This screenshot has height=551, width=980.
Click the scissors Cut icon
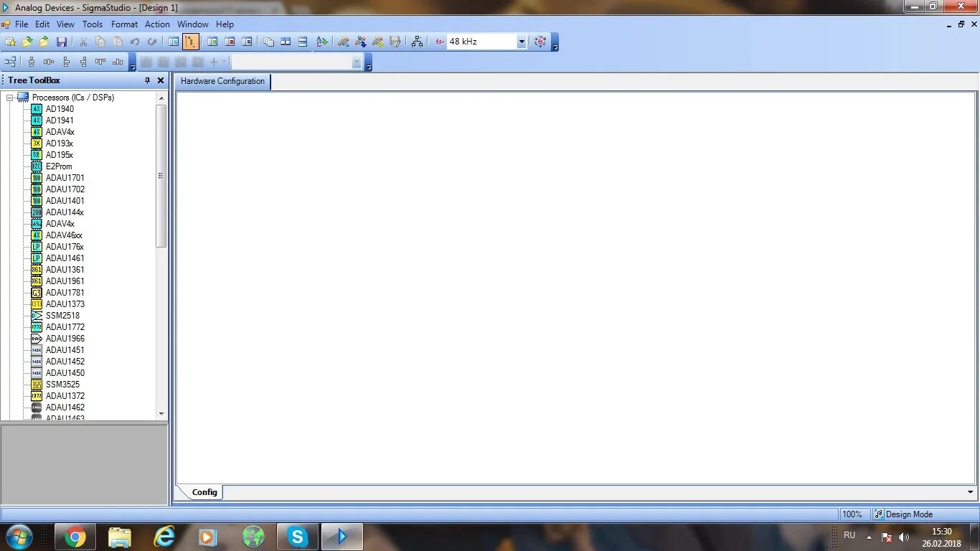tap(83, 42)
